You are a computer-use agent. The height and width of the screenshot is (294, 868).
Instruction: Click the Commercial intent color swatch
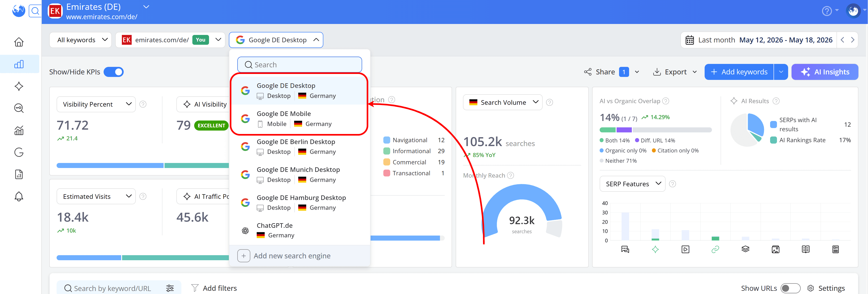click(x=387, y=162)
